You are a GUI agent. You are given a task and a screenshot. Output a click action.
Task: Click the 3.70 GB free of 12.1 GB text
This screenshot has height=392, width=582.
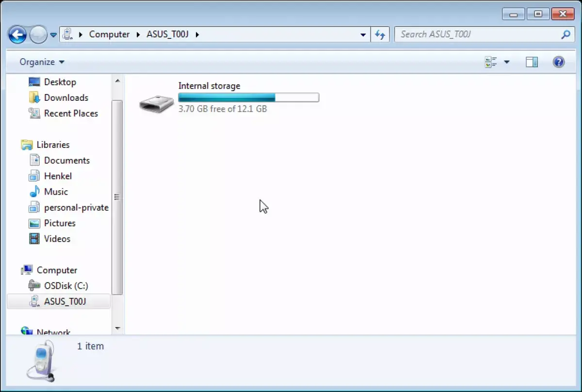point(223,109)
